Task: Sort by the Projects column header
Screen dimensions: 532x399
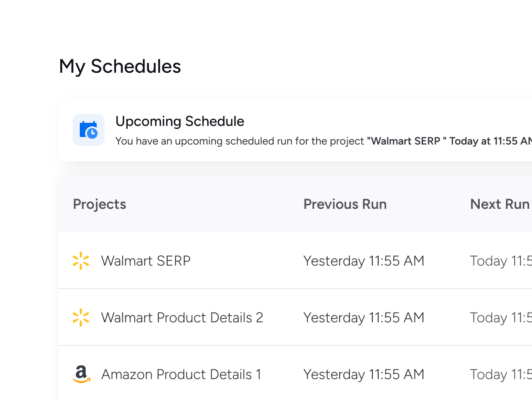Action: (100, 204)
